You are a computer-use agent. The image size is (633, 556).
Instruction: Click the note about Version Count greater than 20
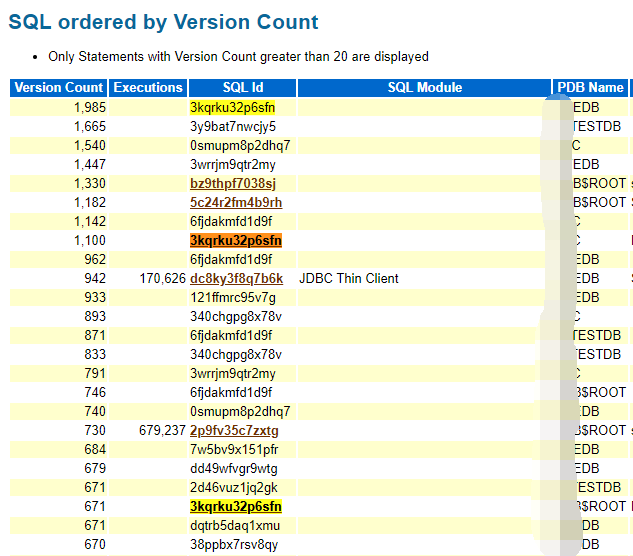pos(238,57)
